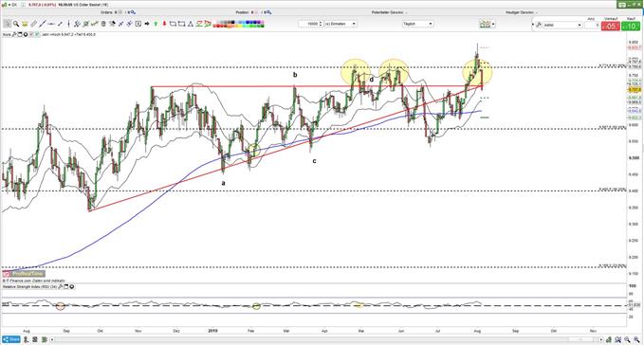Select the horizontal line drawing tool
The width and height of the screenshot is (644, 345).
point(50,24)
